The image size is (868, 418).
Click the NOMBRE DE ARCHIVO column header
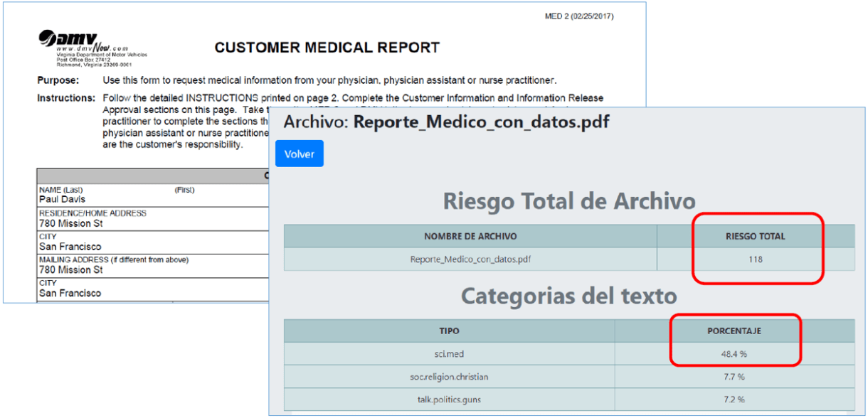click(470, 236)
